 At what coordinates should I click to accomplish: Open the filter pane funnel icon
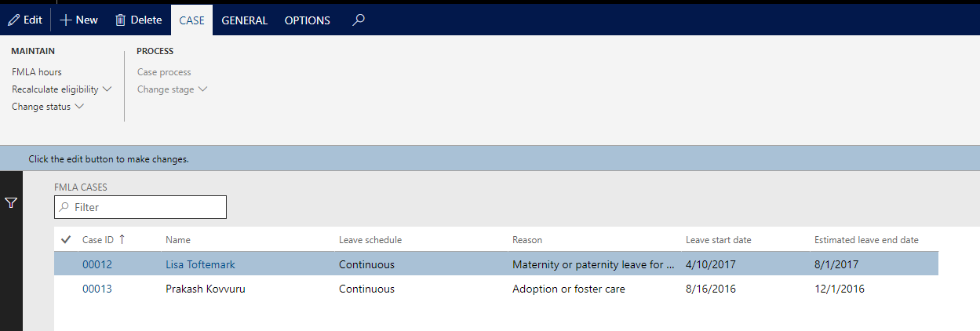click(x=11, y=203)
